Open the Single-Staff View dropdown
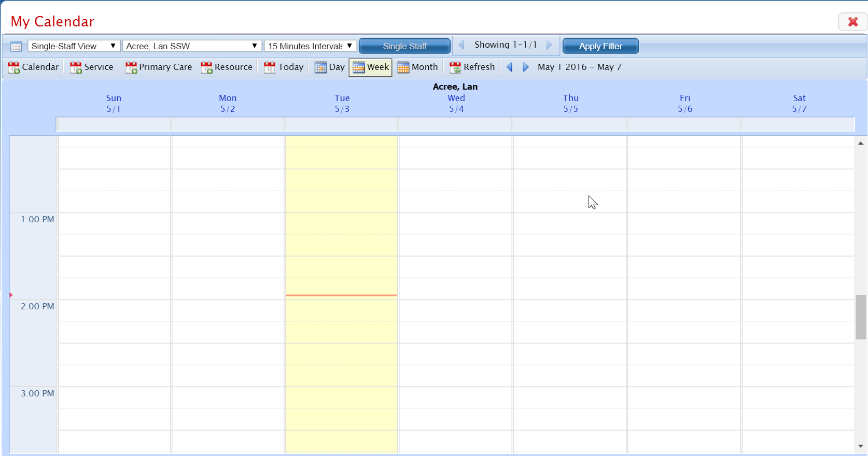868x456 pixels. tap(74, 46)
